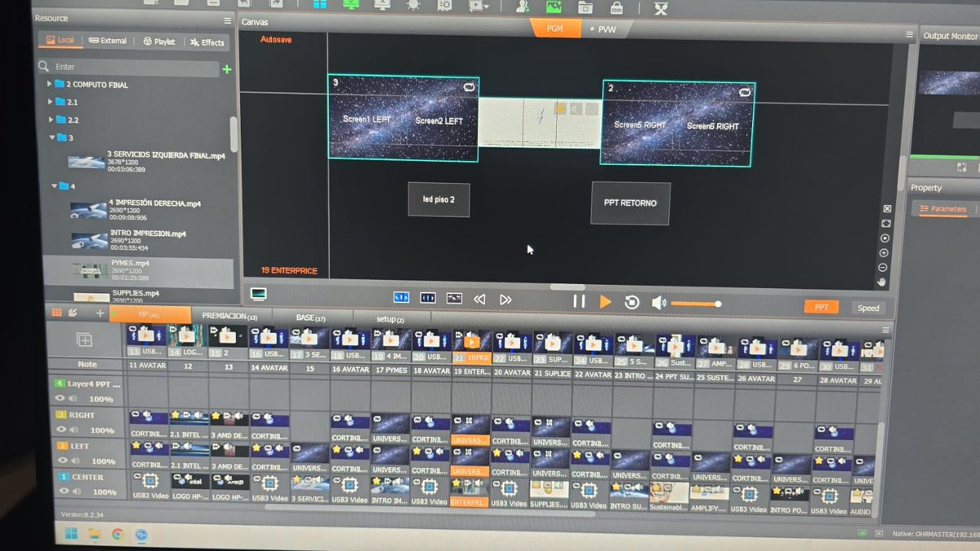Click the canvas zoom-out minus icon
Screen dimensions: 980x551
point(883,268)
